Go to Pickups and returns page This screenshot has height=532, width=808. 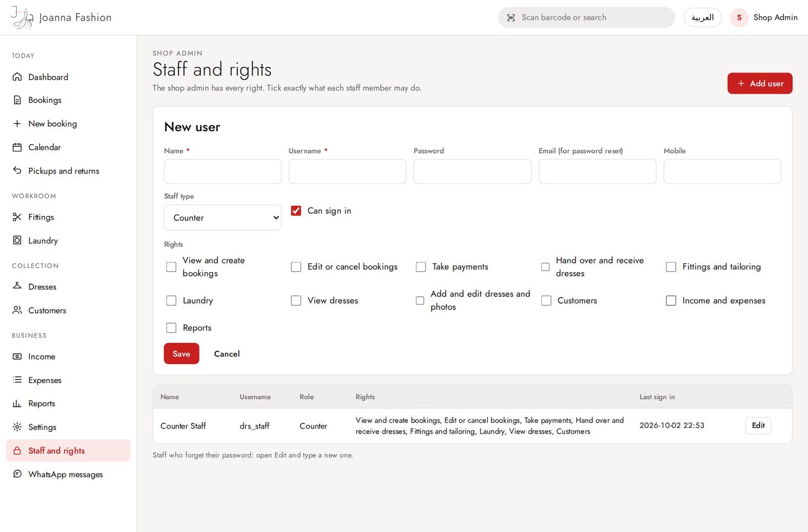click(x=68, y=171)
